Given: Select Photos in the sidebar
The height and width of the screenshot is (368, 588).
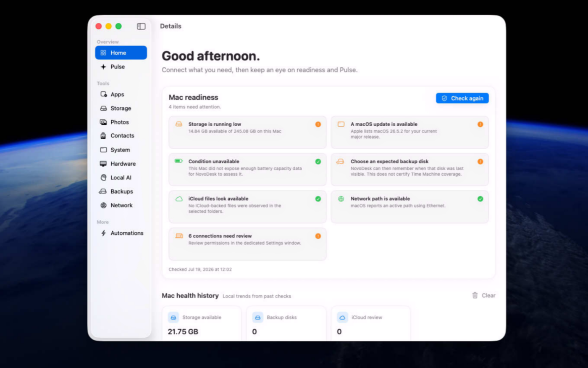Looking at the screenshot, I should click(x=121, y=122).
